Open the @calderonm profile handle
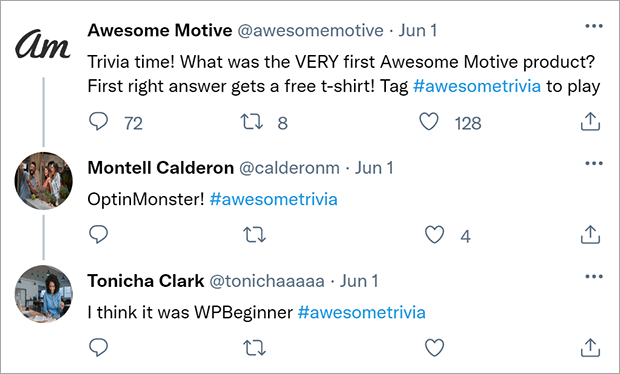Image resolution: width=620 pixels, height=374 pixels. [289, 168]
